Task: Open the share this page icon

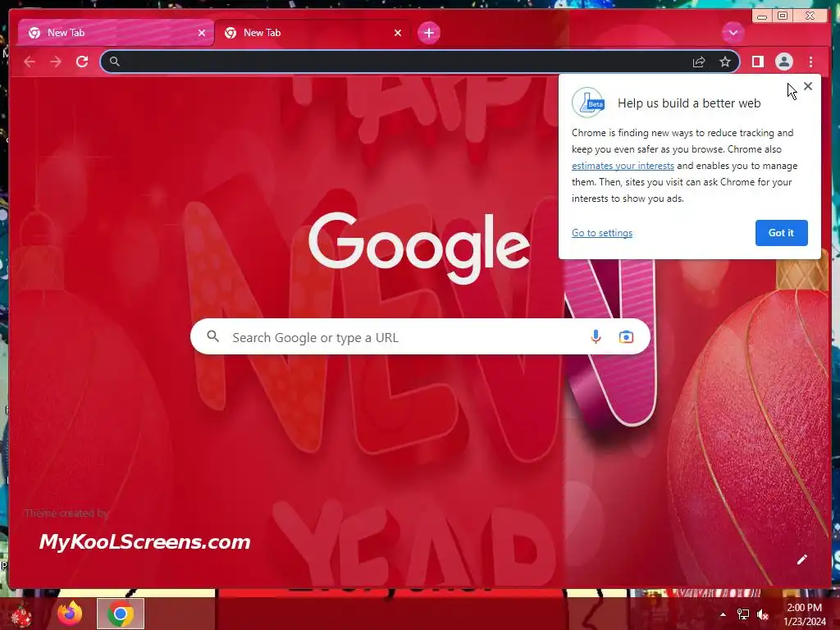Action: [x=699, y=62]
